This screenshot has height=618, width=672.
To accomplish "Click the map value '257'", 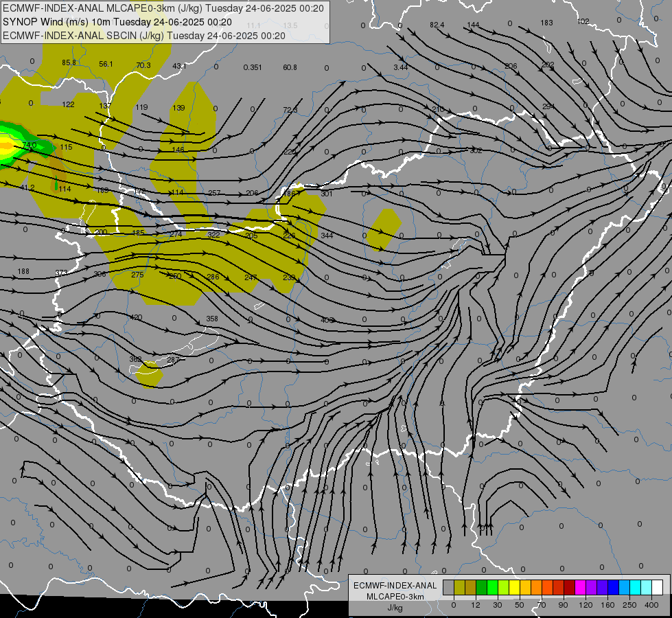I will (214, 193).
